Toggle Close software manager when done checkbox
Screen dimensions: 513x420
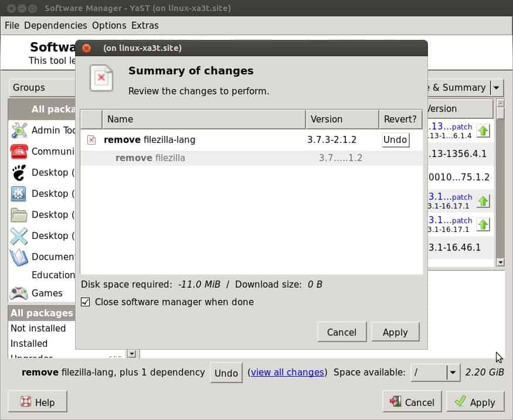click(x=86, y=302)
